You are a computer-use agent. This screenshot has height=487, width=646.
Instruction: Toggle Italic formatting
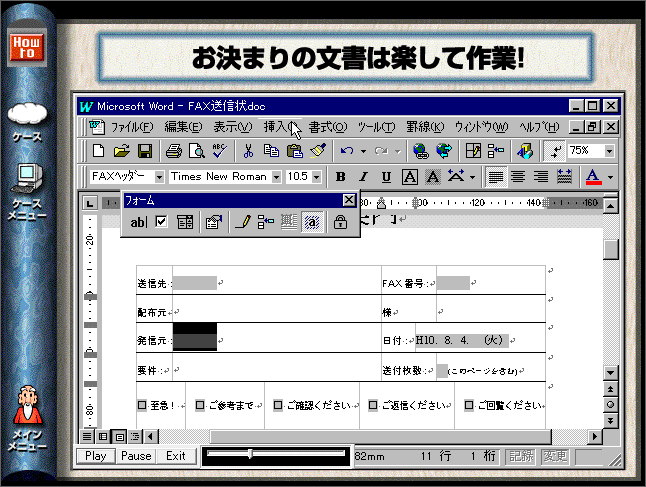(x=363, y=177)
